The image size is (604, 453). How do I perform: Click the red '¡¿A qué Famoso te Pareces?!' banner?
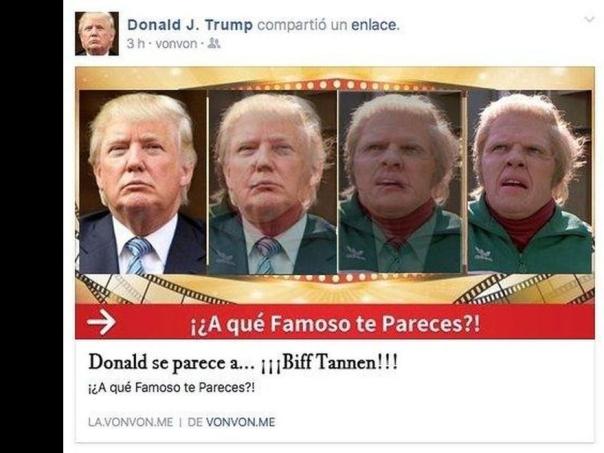pos(335,322)
